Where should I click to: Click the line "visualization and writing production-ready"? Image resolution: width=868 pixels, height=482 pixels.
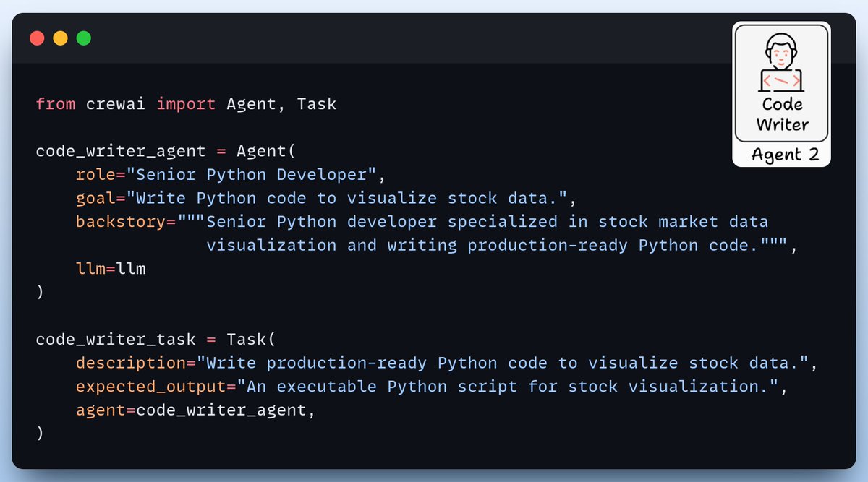click(502, 245)
